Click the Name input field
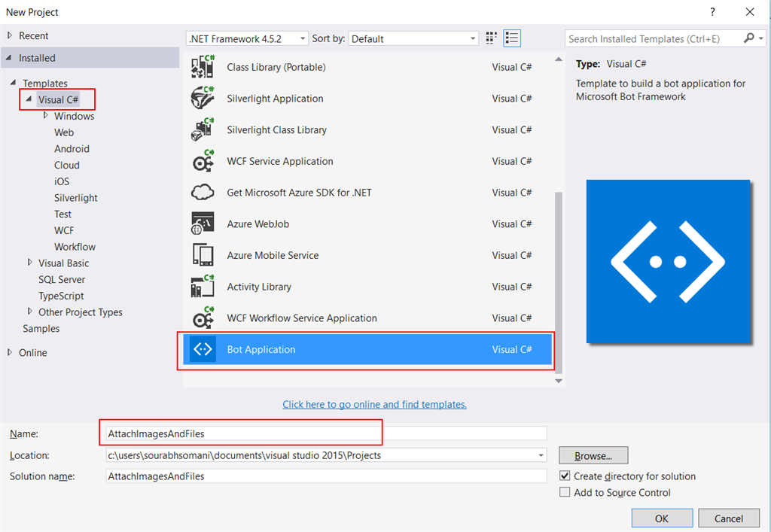Viewport: 771px width, 532px height. click(x=327, y=433)
